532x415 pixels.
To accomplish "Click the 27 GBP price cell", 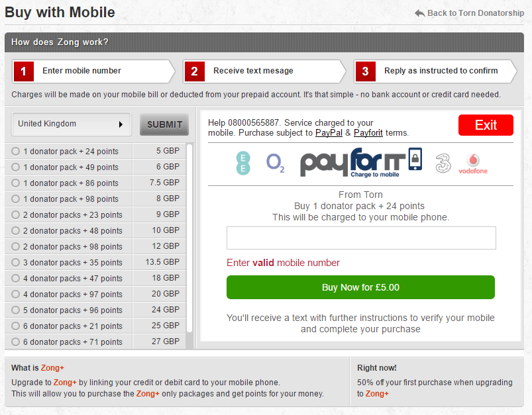I will (x=159, y=342).
